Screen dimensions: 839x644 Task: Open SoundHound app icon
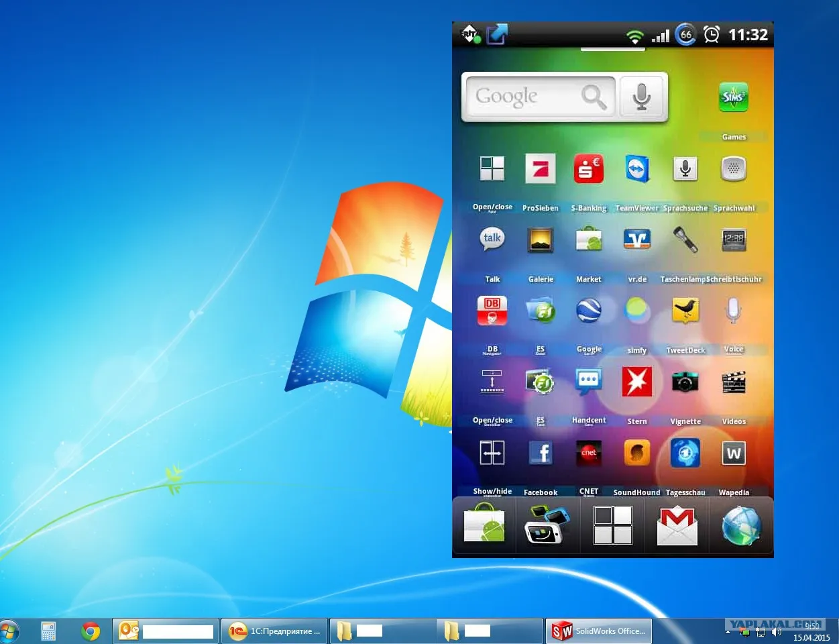(636, 453)
